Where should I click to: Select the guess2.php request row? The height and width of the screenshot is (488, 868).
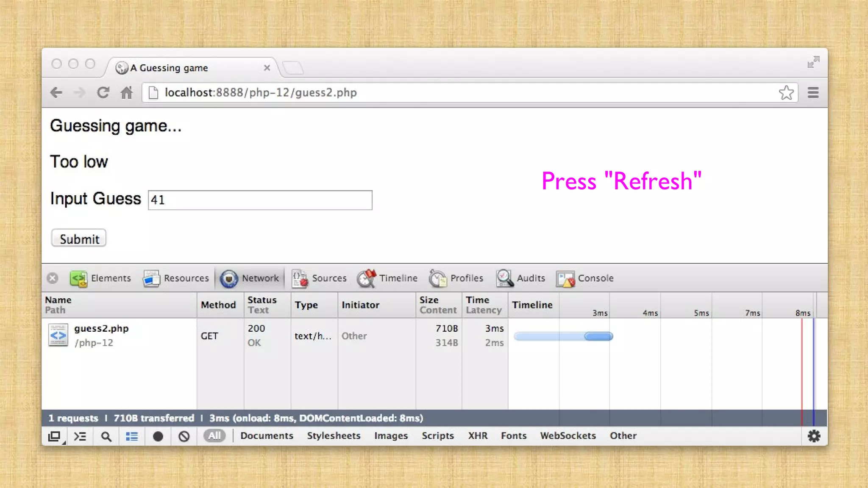(x=434, y=335)
